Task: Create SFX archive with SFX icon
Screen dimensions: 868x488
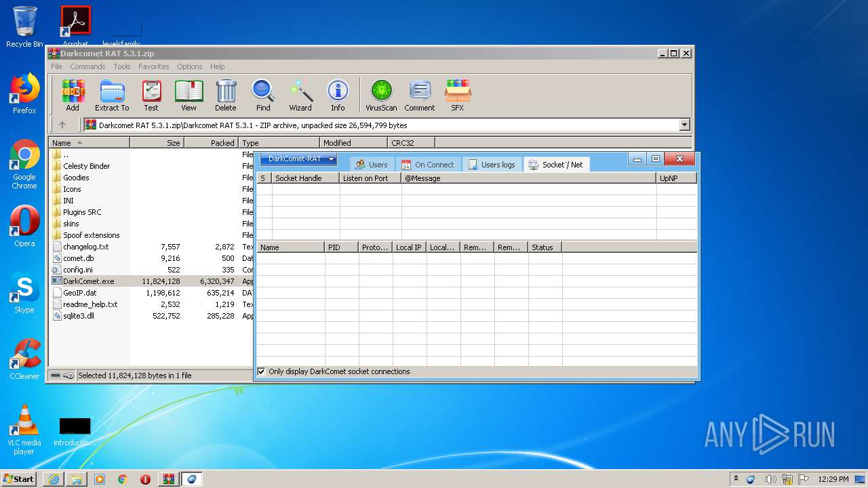Action: coord(458,95)
